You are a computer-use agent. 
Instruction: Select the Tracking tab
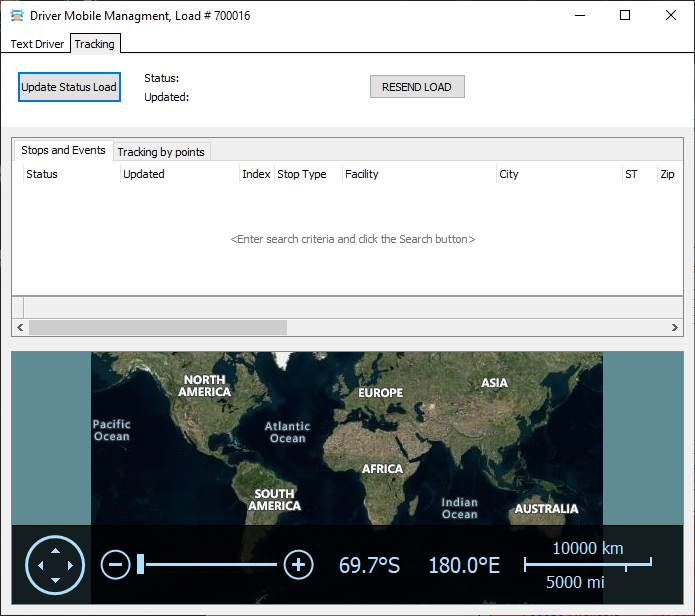pos(94,44)
